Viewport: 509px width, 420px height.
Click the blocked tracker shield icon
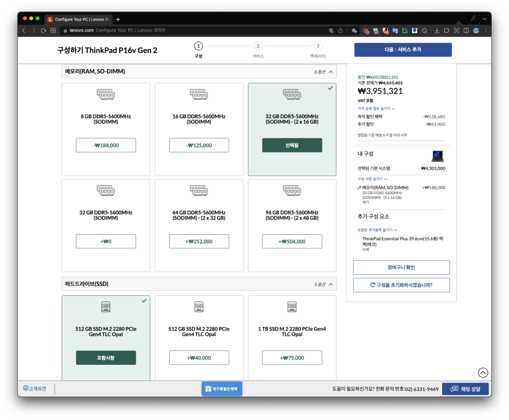[331, 31]
